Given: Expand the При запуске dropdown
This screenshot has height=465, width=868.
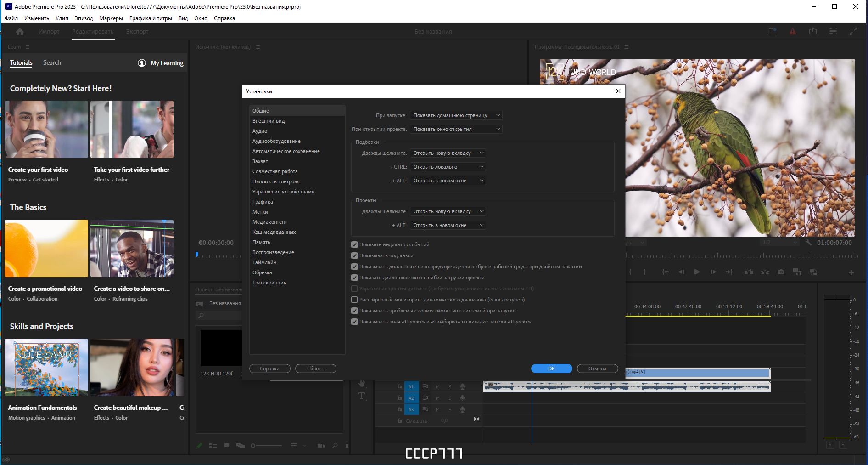Looking at the screenshot, I should click(456, 115).
